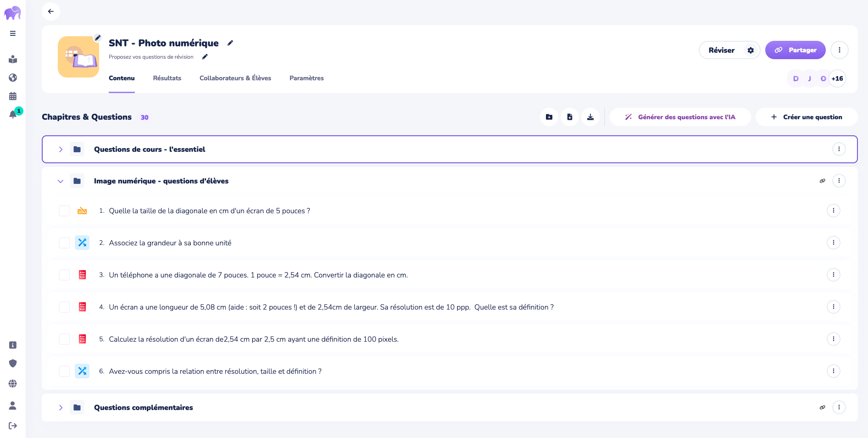Screen dimensions: 868x438
Task: Expand the Questions complémentaires chapter
Action: tap(61, 408)
